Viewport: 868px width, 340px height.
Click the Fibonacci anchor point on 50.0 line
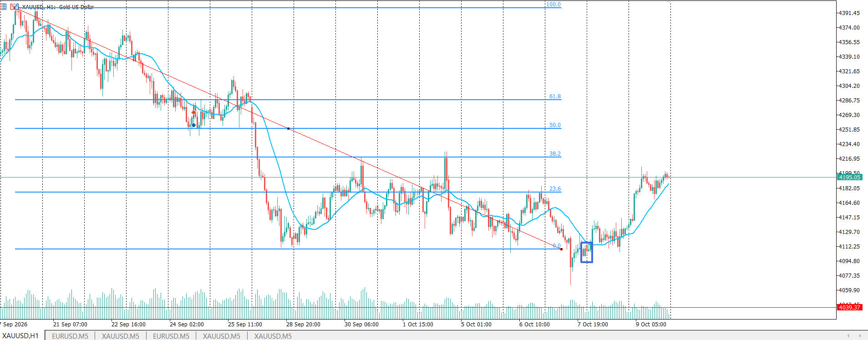[x=288, y=129]
